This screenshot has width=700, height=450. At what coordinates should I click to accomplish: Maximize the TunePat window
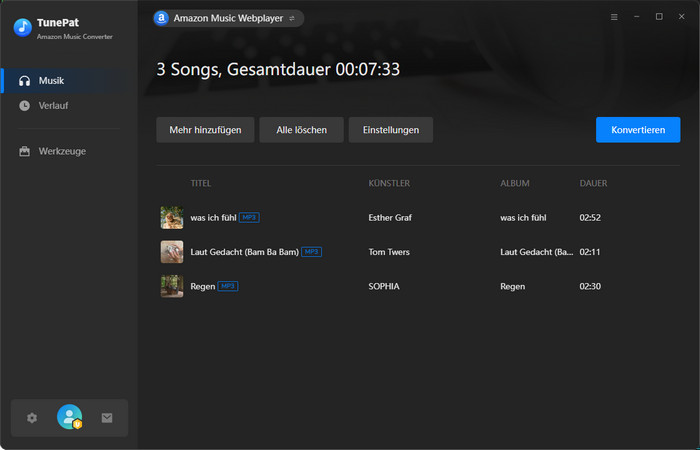click(659, 17)
